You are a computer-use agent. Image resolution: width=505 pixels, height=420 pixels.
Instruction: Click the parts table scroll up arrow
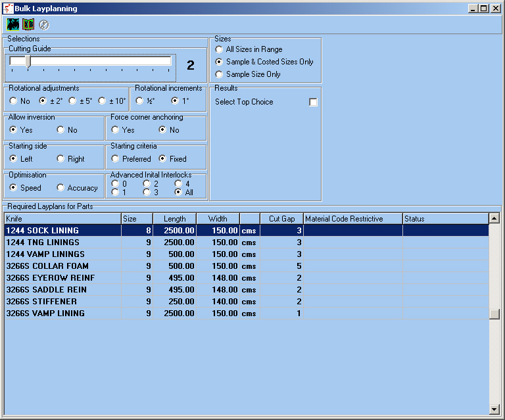click(494, 218)
